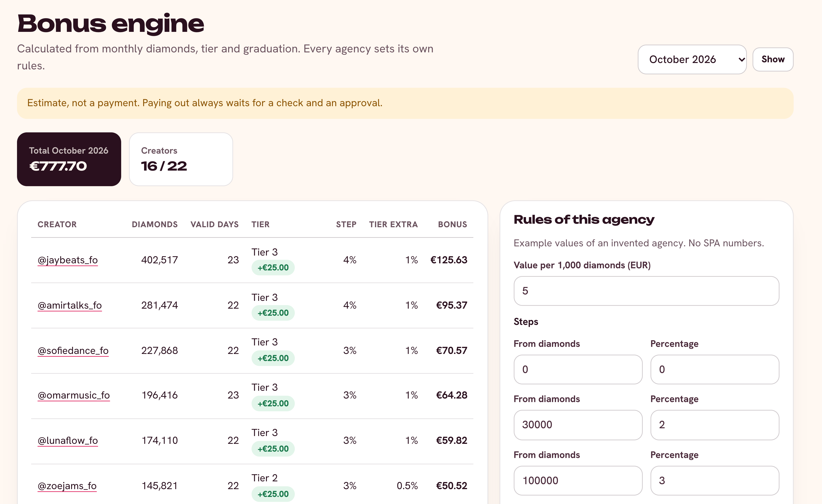Edit the first step's From diamonds field
Viewport: 822px width, 504px height.
(578, 369)
